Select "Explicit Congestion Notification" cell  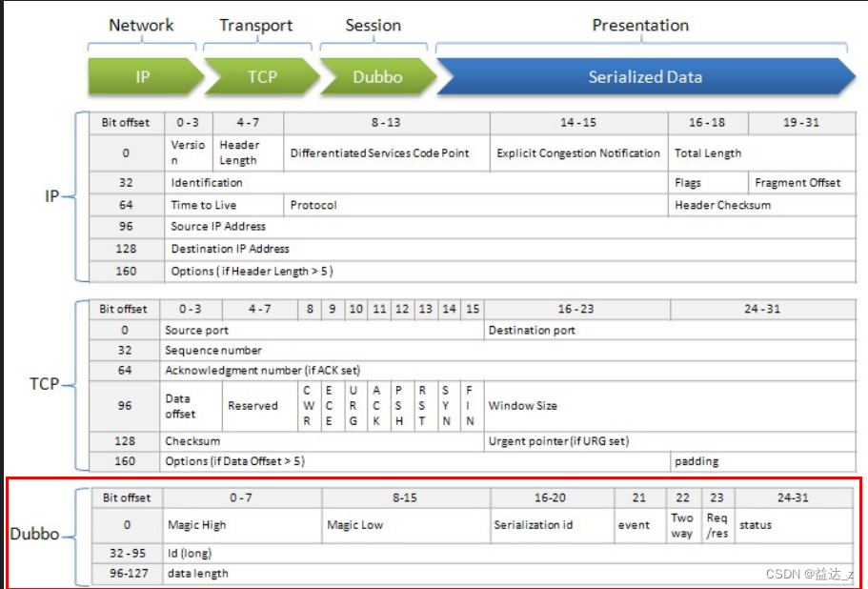tap(579, 152)
